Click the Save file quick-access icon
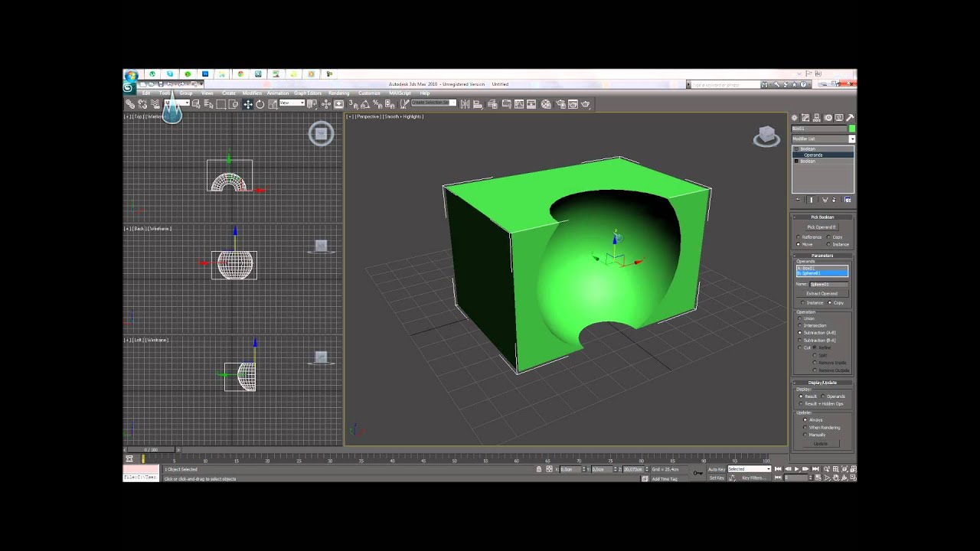 (x=160, y=84)
